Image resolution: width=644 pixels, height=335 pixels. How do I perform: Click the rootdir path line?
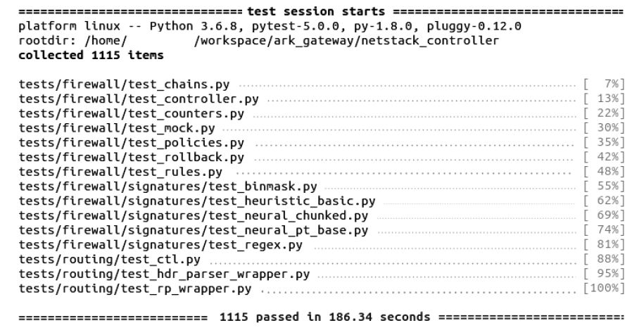(258, 41)
